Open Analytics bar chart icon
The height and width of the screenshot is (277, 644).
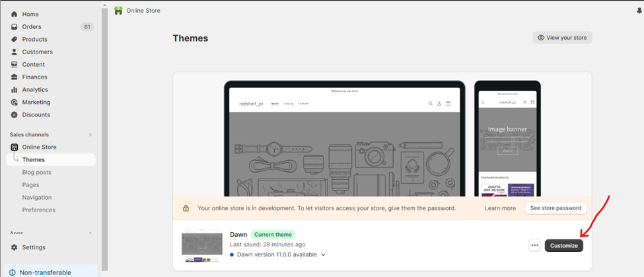tap(15, 89)
